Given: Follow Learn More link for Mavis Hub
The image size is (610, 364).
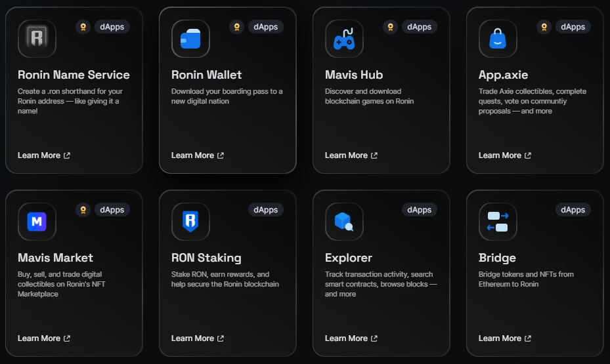Looking at the screenshot, I should (351, 155).
